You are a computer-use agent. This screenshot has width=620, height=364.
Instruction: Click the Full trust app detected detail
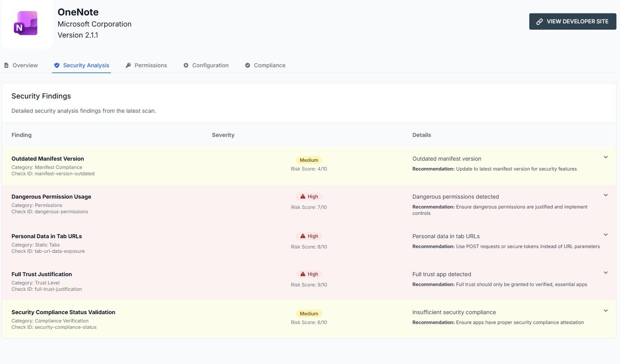(x=442, y=274)
